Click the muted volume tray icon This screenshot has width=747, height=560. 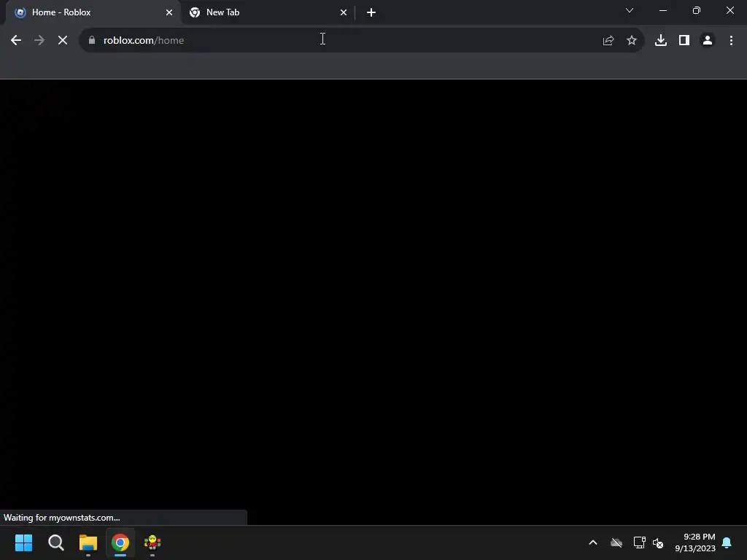pos(658,542)
